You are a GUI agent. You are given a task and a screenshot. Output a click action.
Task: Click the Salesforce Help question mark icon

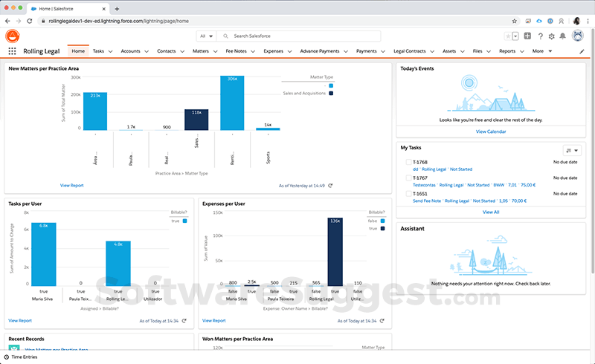pyautogui.click(x=540, y=36)
